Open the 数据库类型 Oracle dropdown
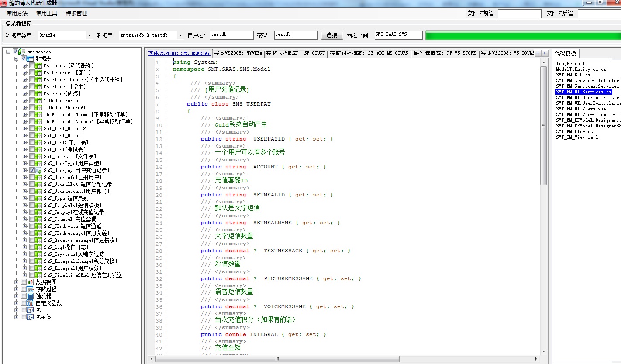The width and height of the screenshot is (621, 364). pyautogui.click(x=90, y=35)
